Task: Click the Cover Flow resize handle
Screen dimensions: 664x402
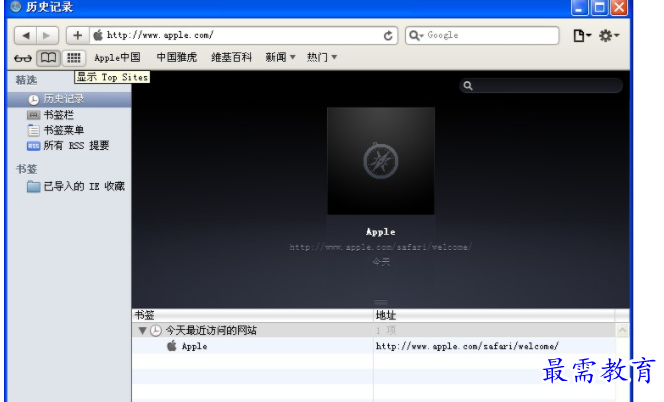Action: coord(381,302)
